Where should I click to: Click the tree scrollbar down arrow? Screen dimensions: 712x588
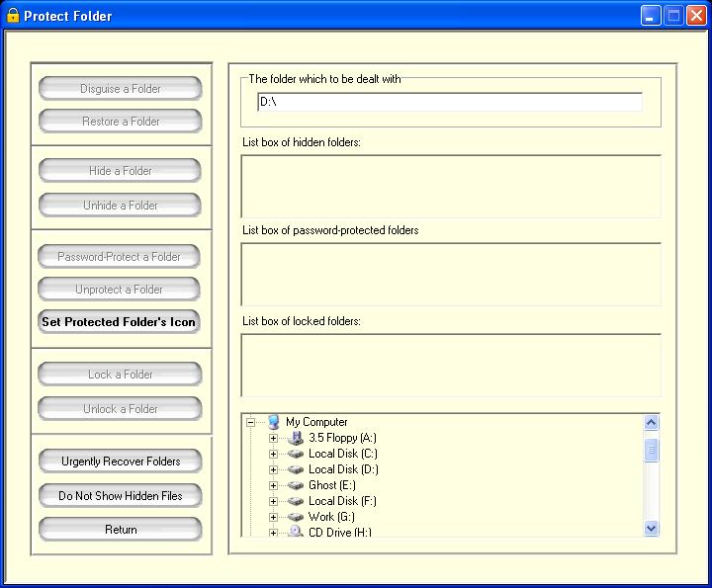coord(651,529)
